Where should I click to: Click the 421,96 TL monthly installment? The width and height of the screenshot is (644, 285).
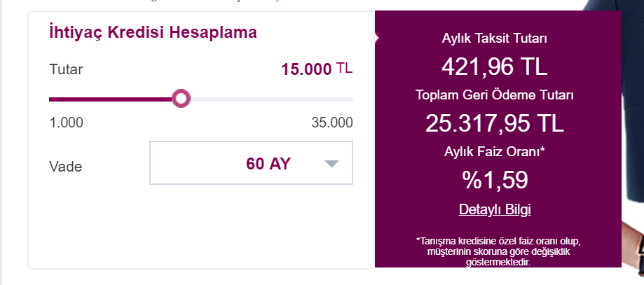coord(495,66)
